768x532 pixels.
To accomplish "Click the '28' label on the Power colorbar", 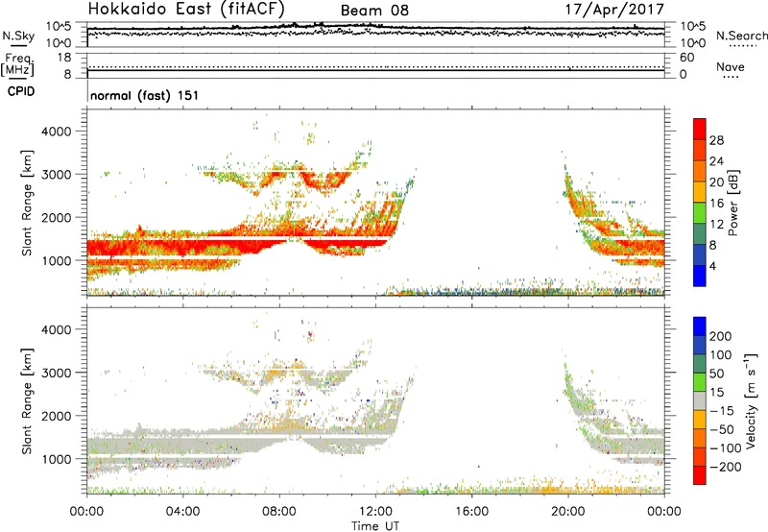I will [716, 140].
